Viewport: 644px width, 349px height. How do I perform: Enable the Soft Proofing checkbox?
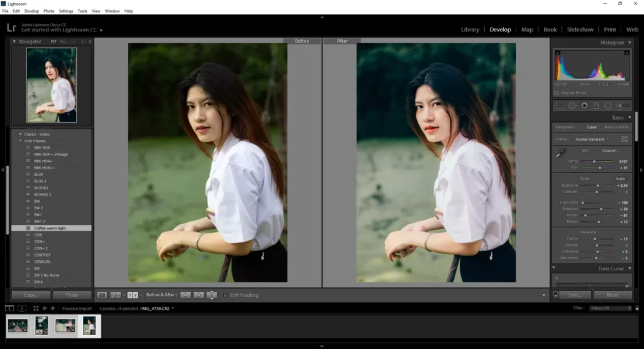click(226, 295)
